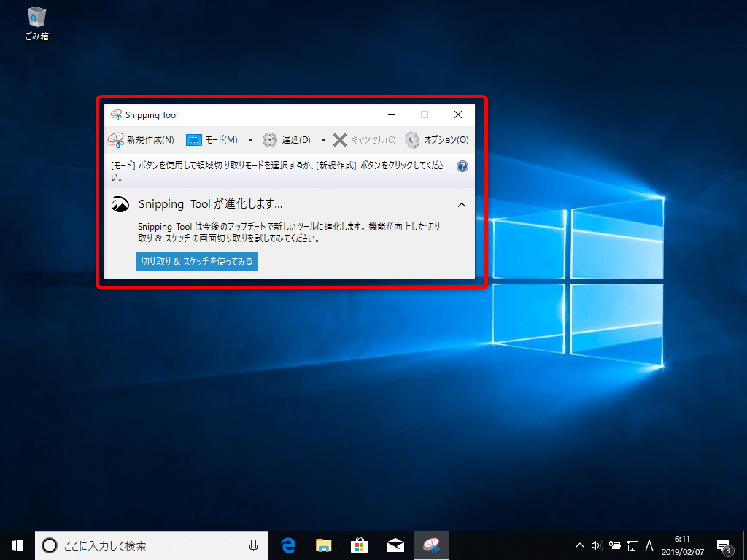
Task: Click the microphone icon in the search bar
Action: click(x=253, y=545)
